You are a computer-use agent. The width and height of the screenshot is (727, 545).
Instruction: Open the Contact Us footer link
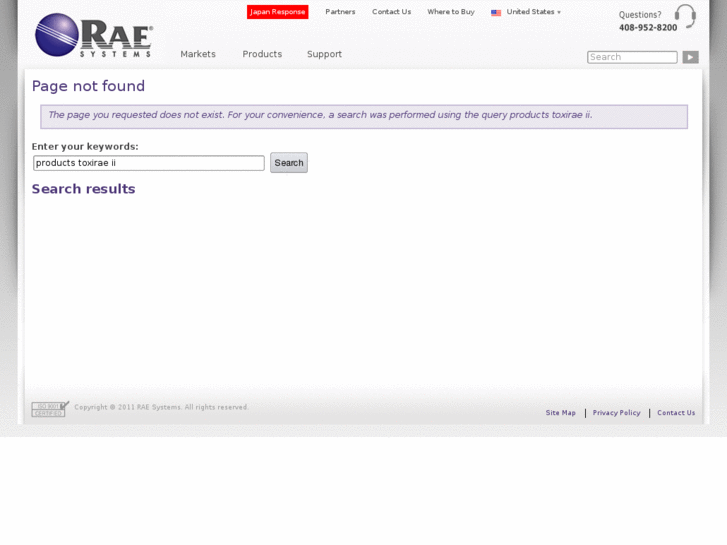tap(676, 412)
